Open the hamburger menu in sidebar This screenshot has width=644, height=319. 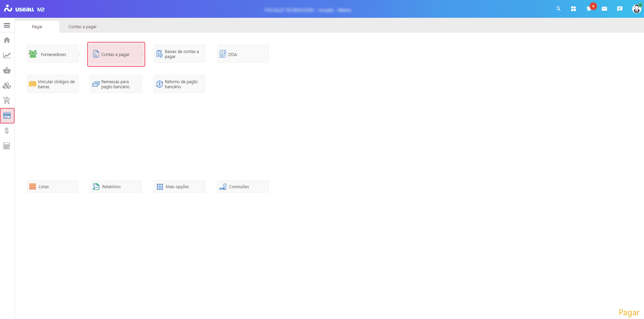(x=7, y=25)
